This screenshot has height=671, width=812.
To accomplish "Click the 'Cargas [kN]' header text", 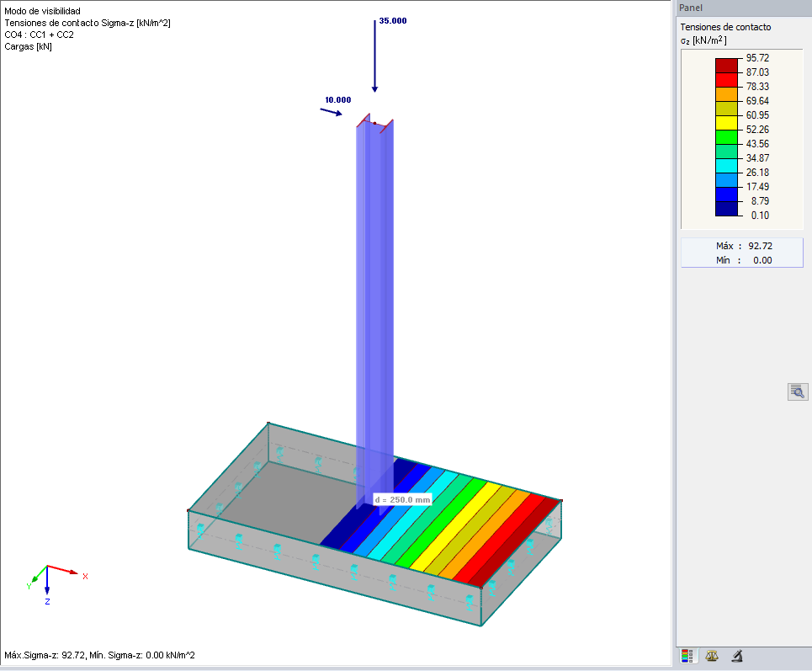I will (x=28, y=46).
